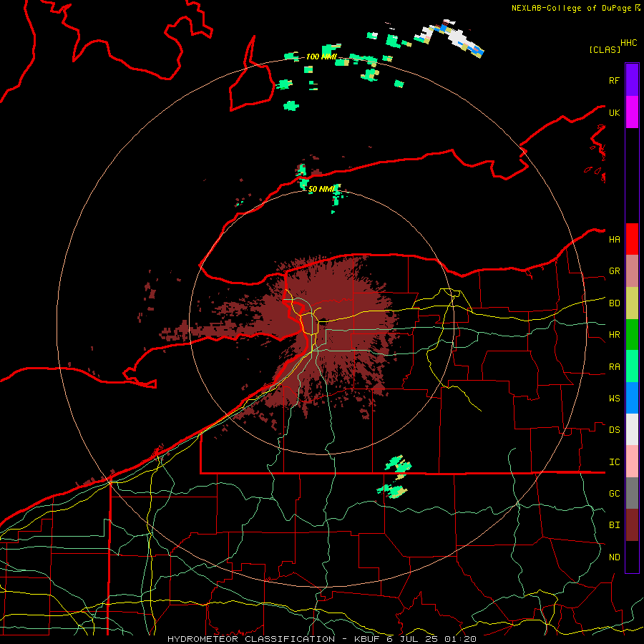Screen dimensions: 644x644
Task: Select the gray GC legend swatch
Action: 632,493
